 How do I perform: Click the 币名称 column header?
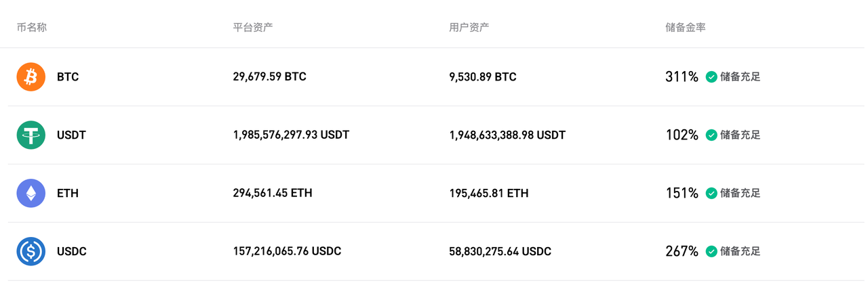pyautogui.click(x=31, y=28)
